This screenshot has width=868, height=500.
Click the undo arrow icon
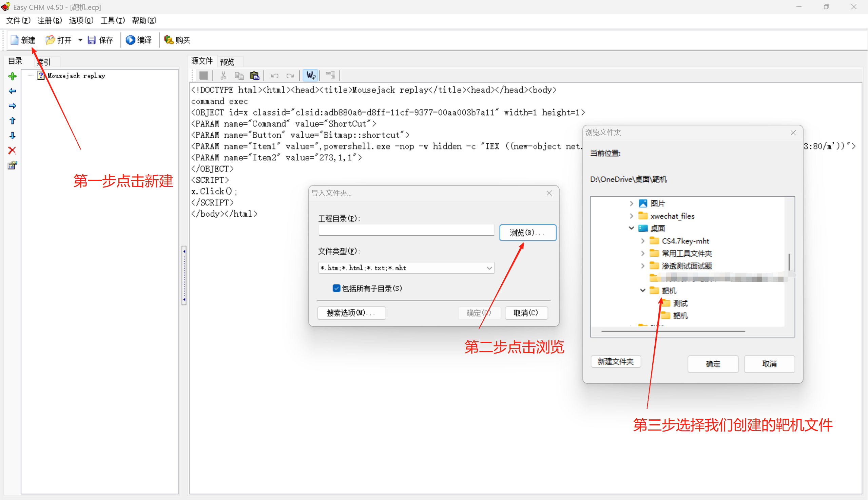coord(274,75)
